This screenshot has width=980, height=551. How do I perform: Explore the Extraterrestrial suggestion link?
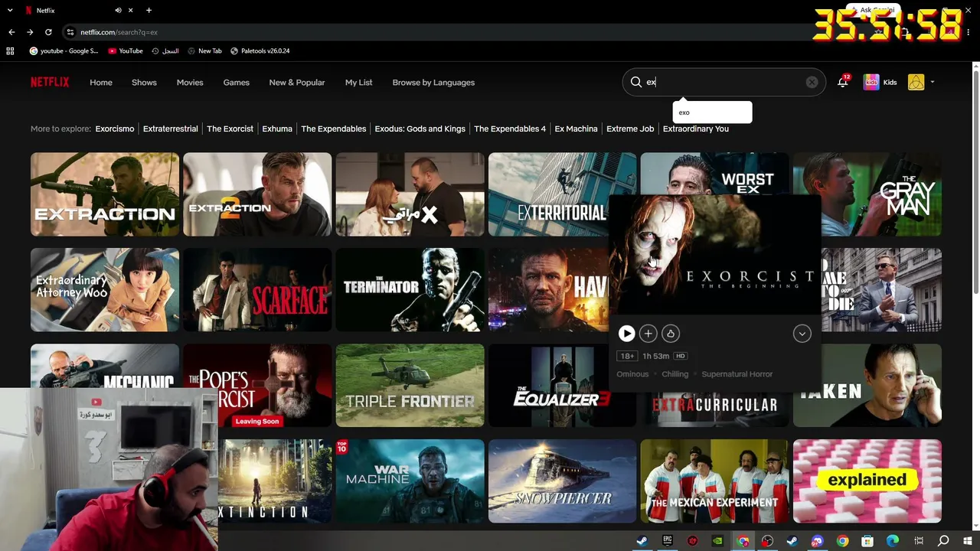[171, 129]
